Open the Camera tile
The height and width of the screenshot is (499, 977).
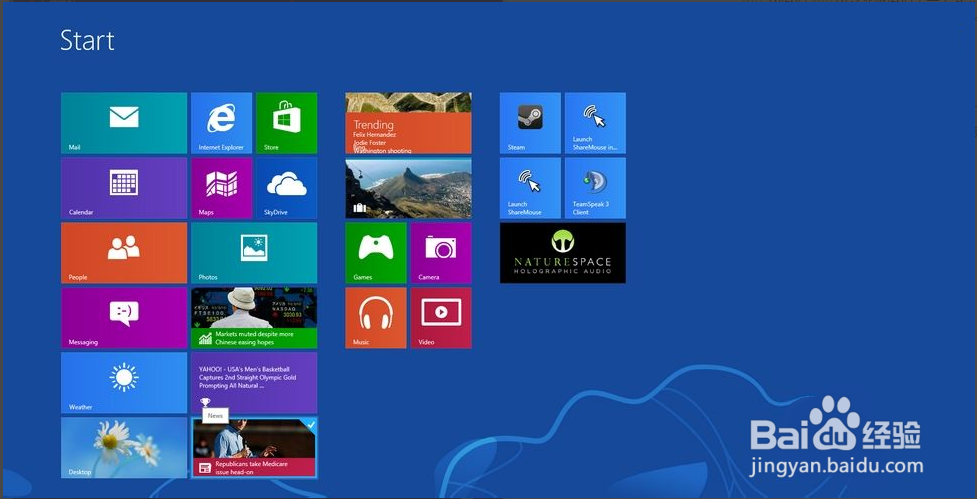(441, 253)
